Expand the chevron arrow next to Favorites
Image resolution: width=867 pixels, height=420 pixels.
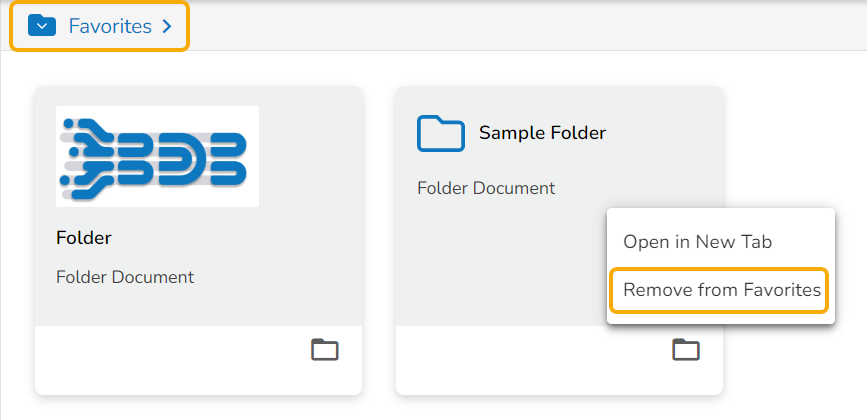tap(167, 27)
